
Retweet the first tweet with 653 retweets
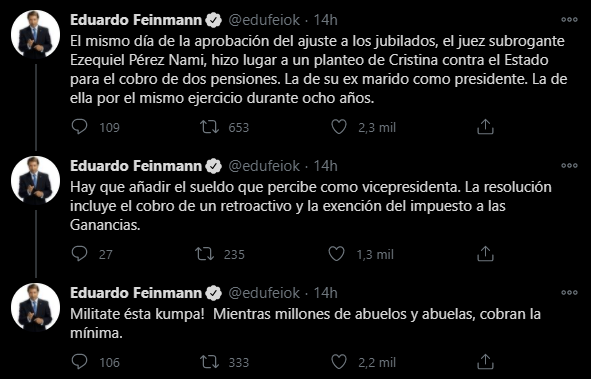(209, 127)
